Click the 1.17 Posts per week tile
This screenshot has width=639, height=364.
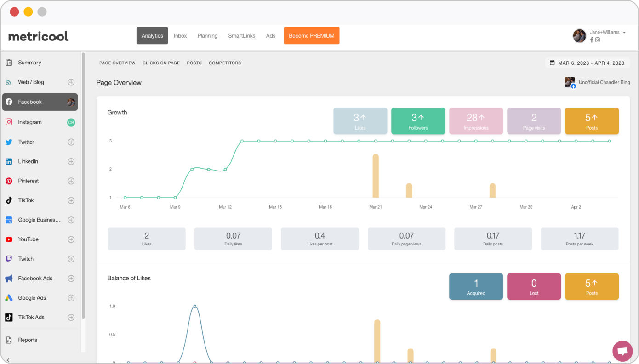tap(580, 239)
